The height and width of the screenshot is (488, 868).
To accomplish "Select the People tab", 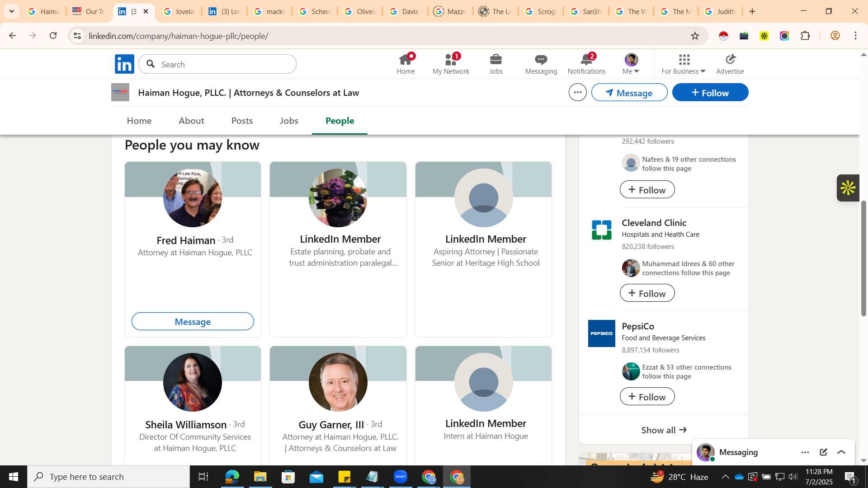I will pyautogui.click(x=340, y=121).
